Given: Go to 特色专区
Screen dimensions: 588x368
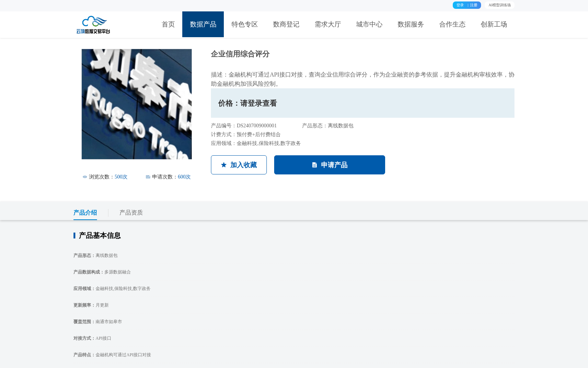Looking at the screenshot, I should pyautogui.click(x=245, y=24).
